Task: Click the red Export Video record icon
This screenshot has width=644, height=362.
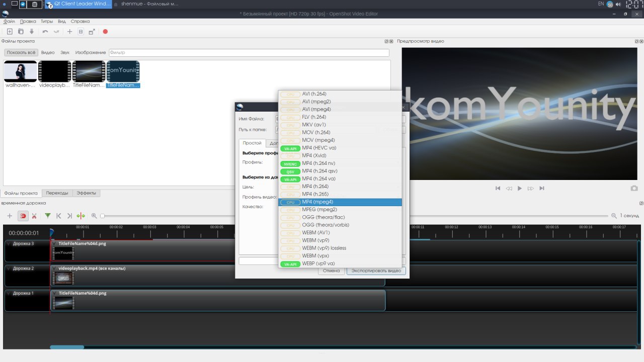Action: (105, 32)
